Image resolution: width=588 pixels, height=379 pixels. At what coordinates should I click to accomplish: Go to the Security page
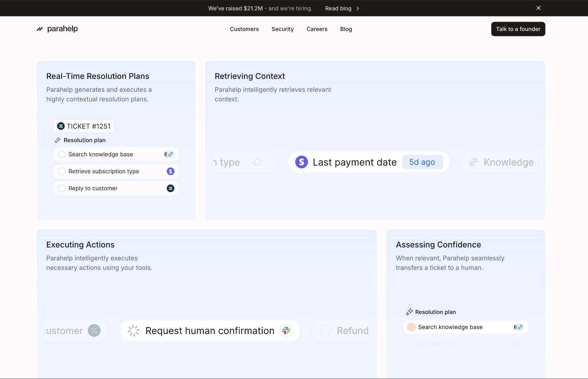click(x=282, y=29)
